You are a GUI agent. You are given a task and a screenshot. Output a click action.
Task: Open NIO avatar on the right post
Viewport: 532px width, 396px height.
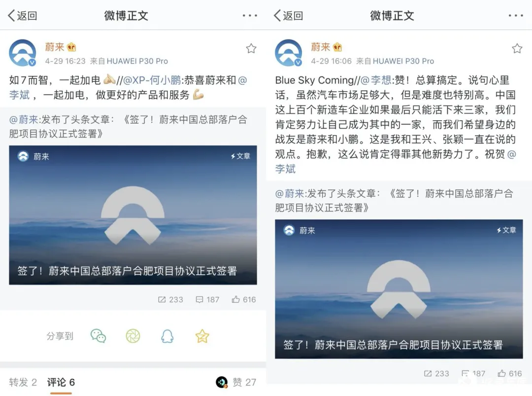point(288,53)
